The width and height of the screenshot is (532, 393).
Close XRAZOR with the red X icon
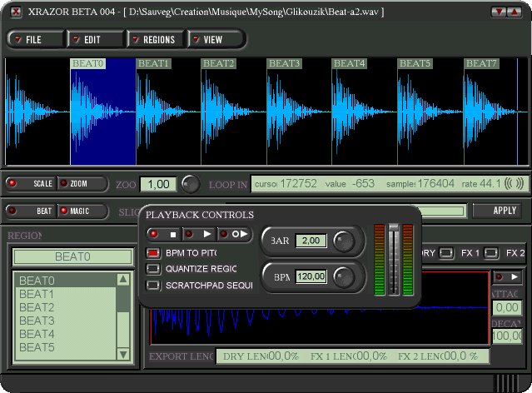click(16, 12)
